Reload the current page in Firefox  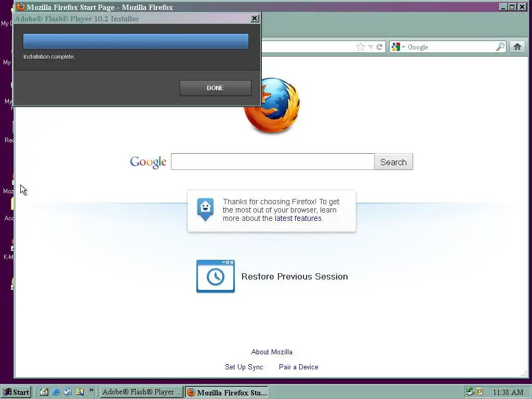tap(380, 47)
